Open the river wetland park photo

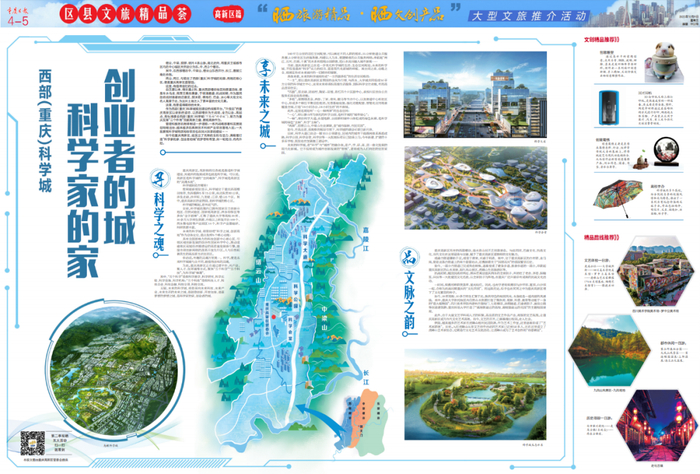point(475,395)
